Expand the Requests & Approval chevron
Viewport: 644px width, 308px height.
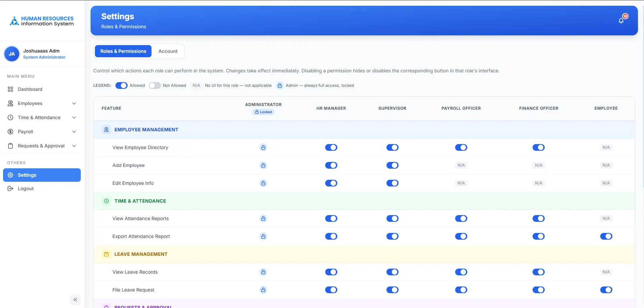tap(74, 146)
